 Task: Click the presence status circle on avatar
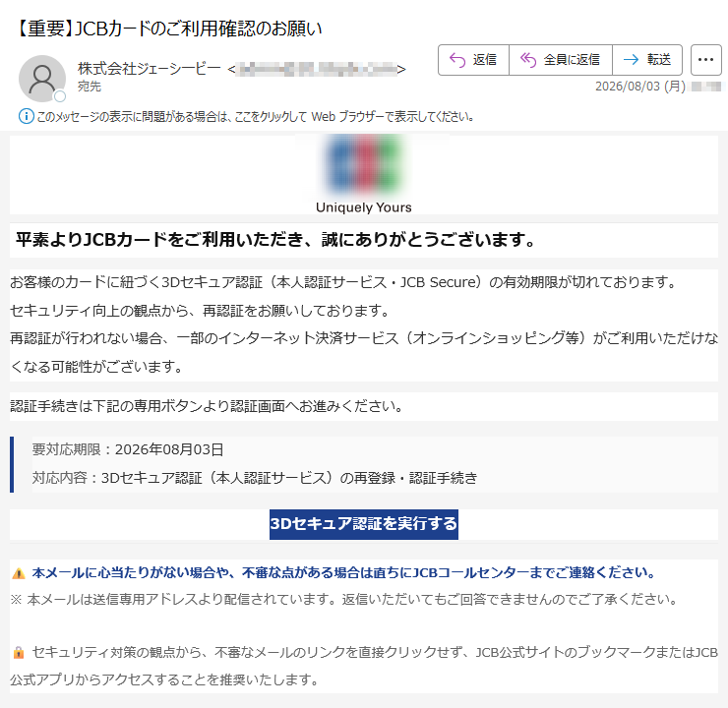[60, 96]
